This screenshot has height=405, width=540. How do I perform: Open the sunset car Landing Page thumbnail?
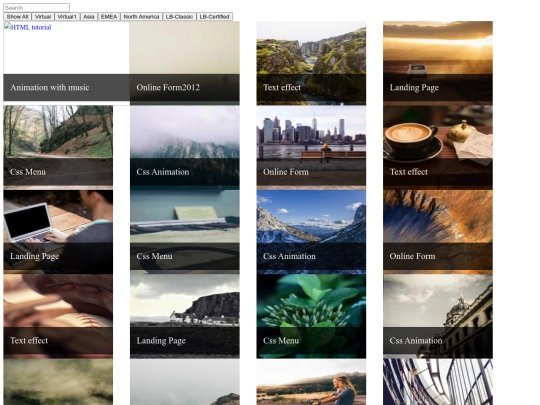coord(438,63)
